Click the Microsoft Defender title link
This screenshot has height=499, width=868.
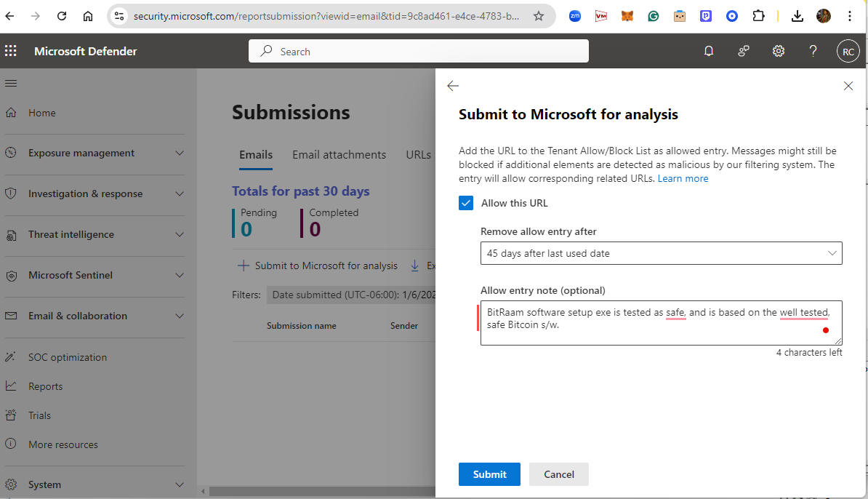pos(85,51)
